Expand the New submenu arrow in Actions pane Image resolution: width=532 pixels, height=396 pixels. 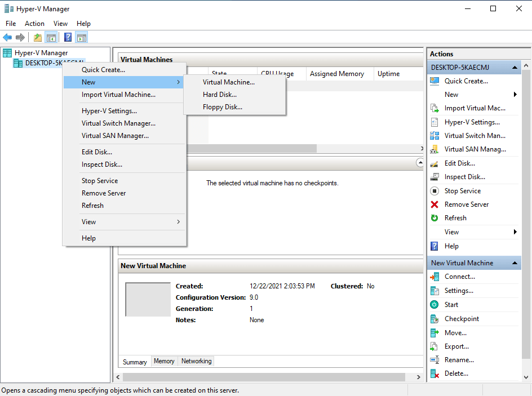515,95
